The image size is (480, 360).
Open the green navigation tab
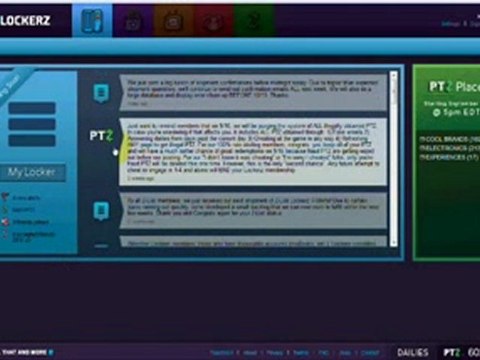254,21
